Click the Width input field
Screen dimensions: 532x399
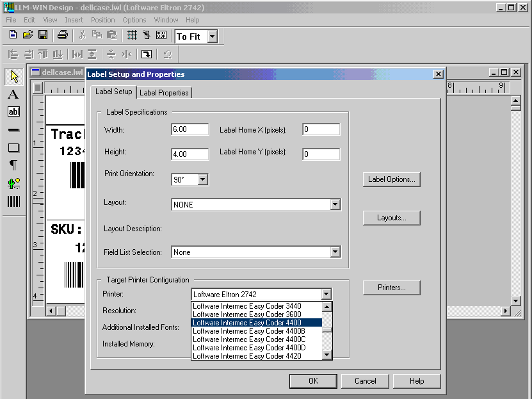190,129
